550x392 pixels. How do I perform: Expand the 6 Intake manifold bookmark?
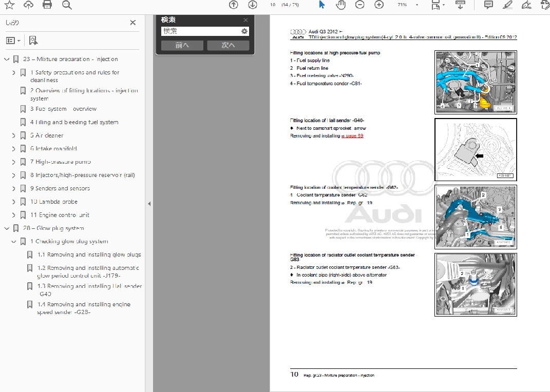[14, 148]
